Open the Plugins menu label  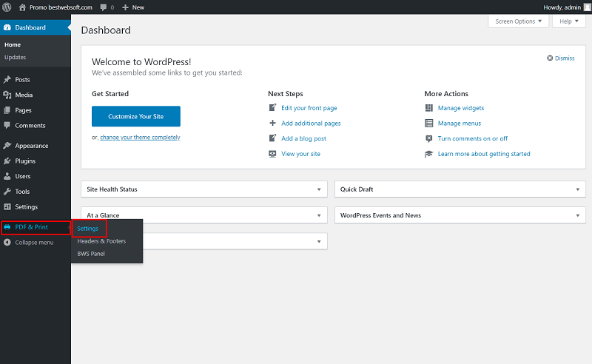(x=25, y=161)
